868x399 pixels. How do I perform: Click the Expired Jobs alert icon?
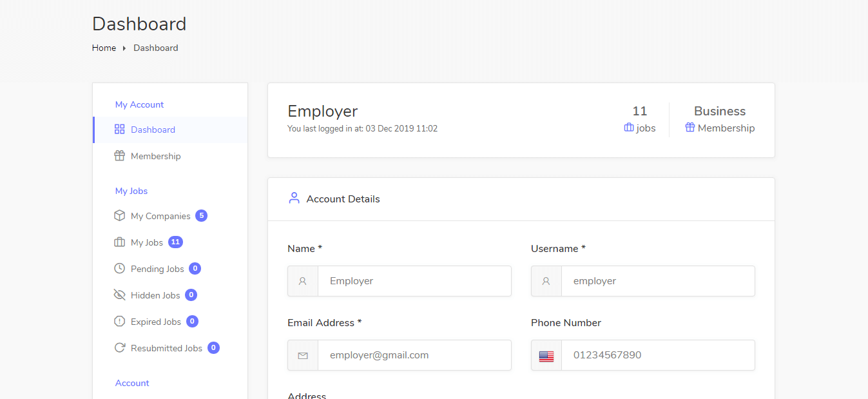pyautogui.click(x=119, y=322)
